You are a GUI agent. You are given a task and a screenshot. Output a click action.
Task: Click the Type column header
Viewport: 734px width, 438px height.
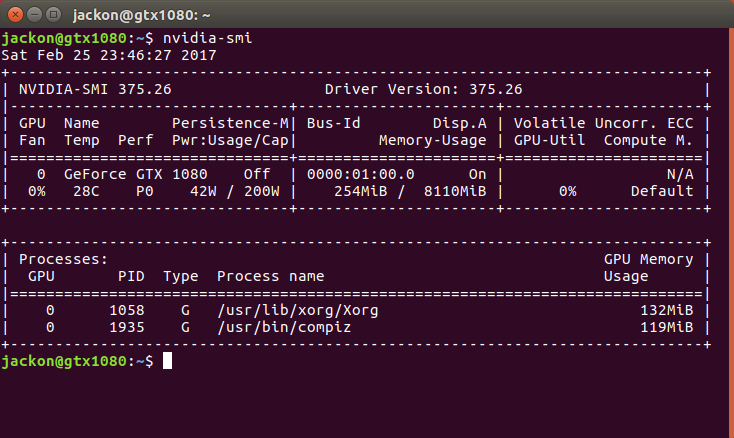coord(181,277)
